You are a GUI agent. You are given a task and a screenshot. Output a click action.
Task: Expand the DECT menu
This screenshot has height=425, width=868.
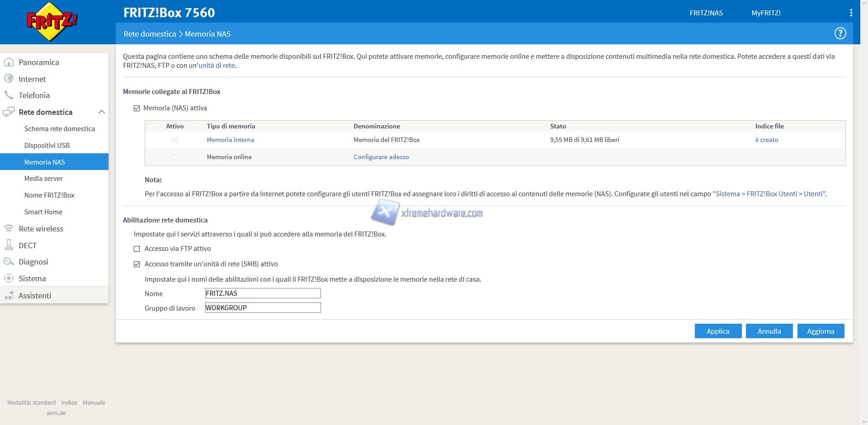tap(28, 246)
